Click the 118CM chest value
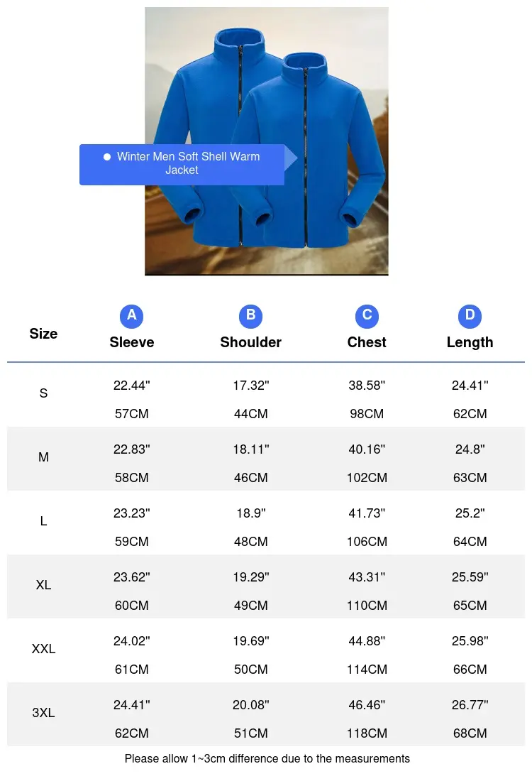The width and height of the screenshot is (532, 781). click(x=367, y=733)
